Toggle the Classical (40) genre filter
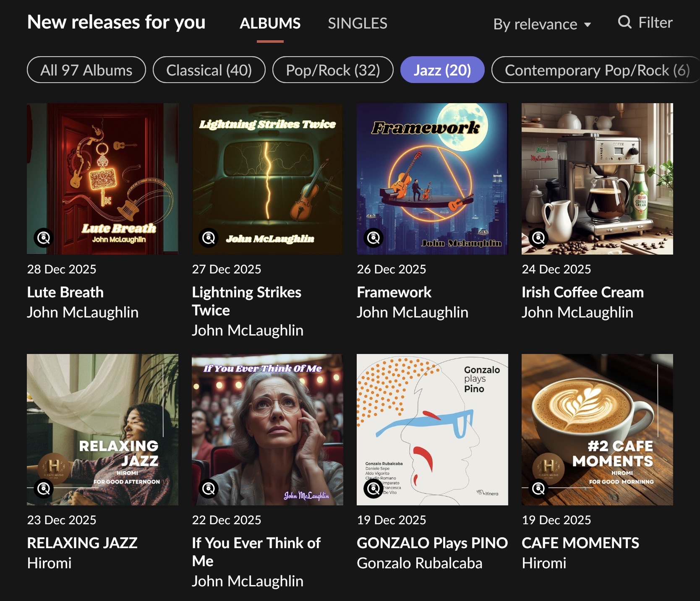 pos(209,70)
